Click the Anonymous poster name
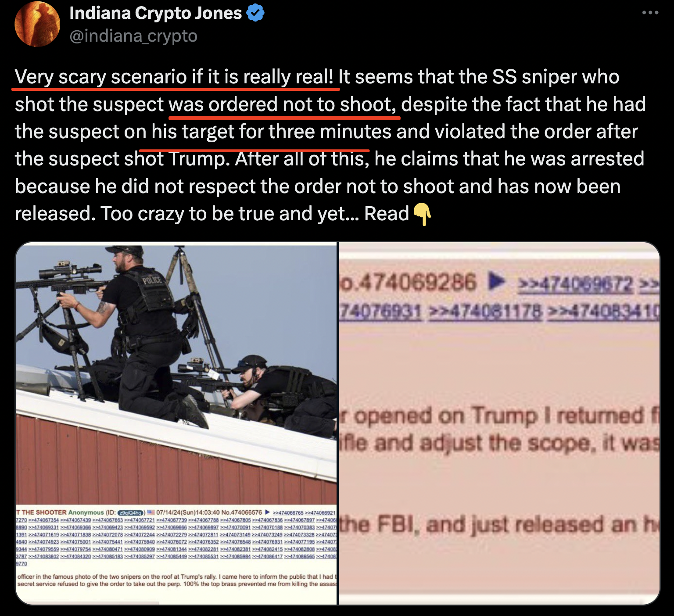Image resolution: width=674 pixels, height=616 pixels. [x=86, y=512]
